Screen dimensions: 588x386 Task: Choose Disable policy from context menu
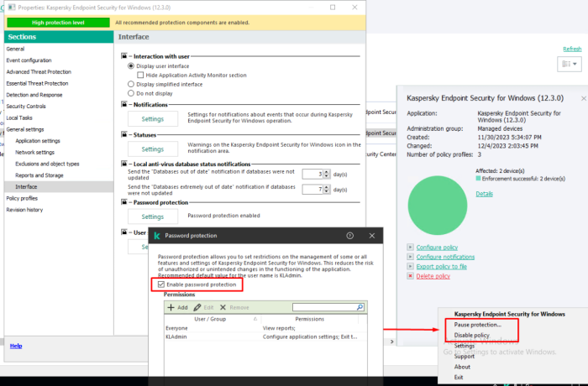coord(472,335)
